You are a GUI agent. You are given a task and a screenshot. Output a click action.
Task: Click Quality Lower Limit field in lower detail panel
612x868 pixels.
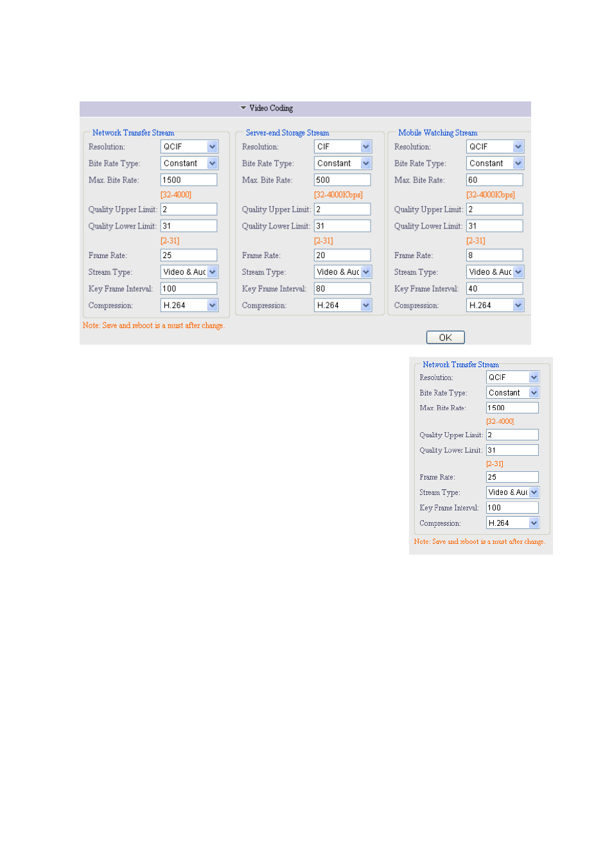(512, 451)
